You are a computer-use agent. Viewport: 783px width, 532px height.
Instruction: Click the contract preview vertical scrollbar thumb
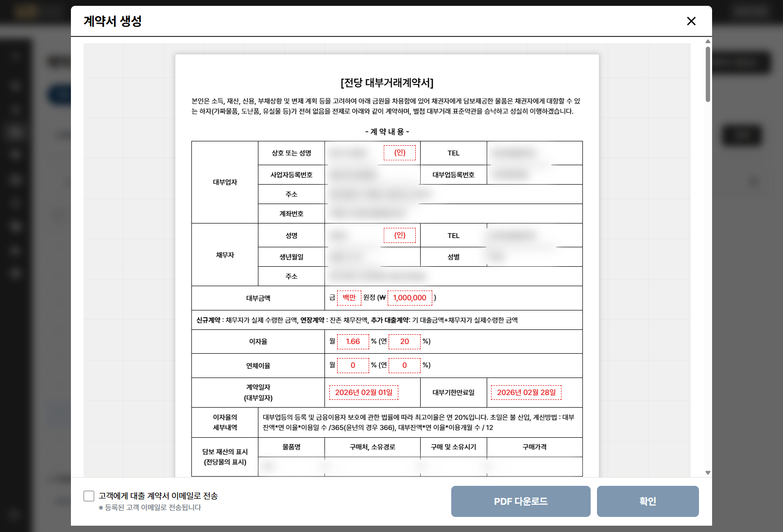pyautogui.click(x=708, y=74)
